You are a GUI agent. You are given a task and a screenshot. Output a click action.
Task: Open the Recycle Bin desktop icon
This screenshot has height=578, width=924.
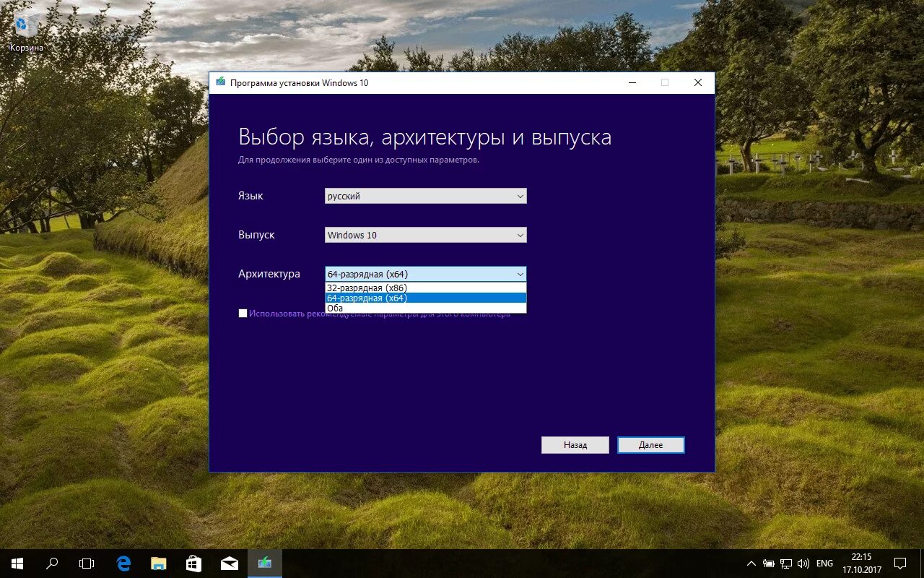point(26,31)
